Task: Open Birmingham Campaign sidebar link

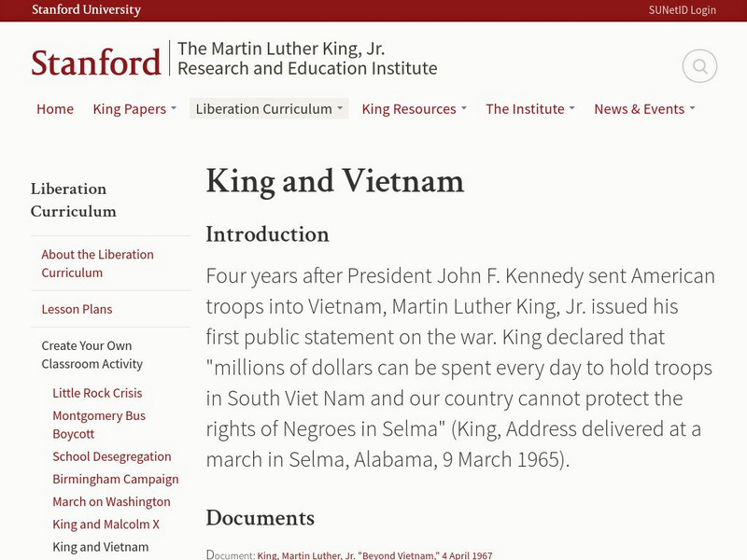Action: point(116,479)
